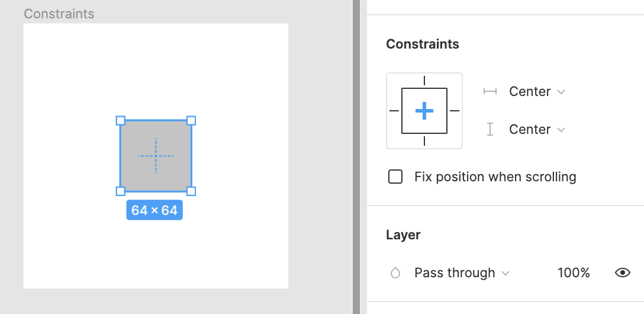This screenshot has width=644, height=314.
Task: Click the blend mode droplet icon
Action: point(395,273)
